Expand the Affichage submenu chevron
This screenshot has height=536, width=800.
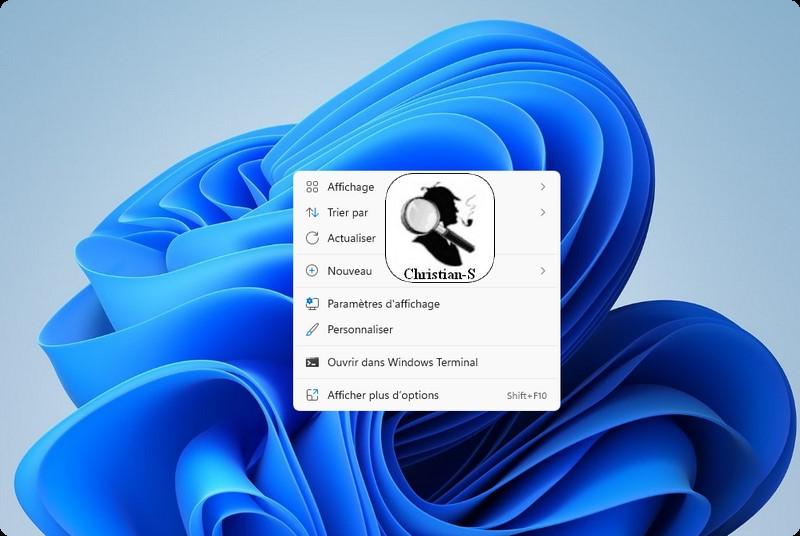tap(543, 187)
